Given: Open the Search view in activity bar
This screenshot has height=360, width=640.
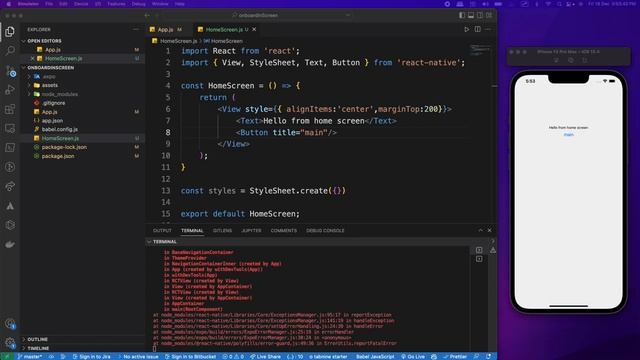Looking at the screenshot, I should (x=10, y=51).
